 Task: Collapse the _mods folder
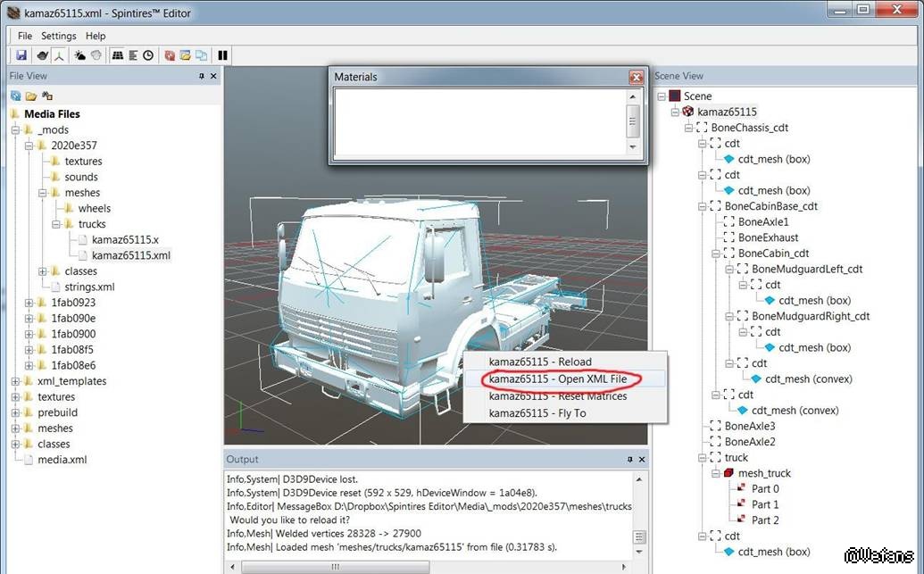[x=15, y=130]
